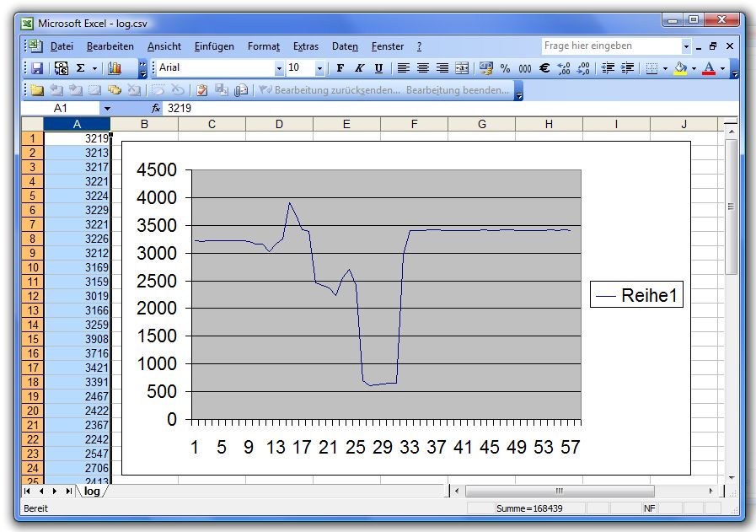The image size is (756, 532).
Task: Click the Name Box showing A1
Action: [61, 109]
